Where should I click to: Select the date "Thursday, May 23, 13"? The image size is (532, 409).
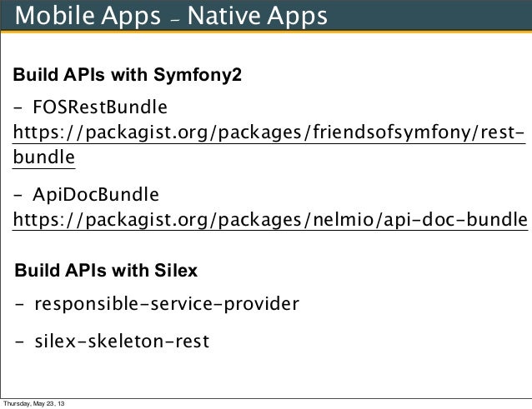click(33, 403)
